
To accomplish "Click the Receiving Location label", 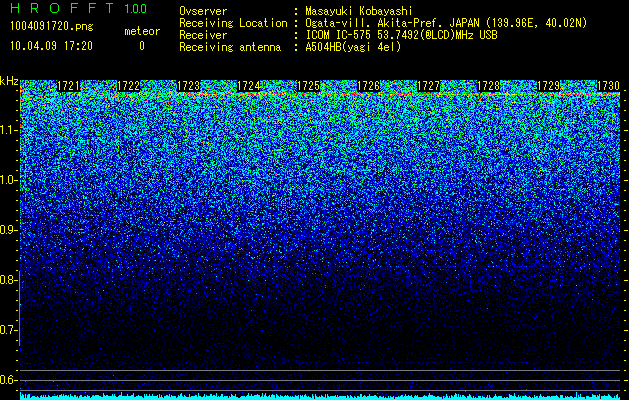I will coord(233,23).
